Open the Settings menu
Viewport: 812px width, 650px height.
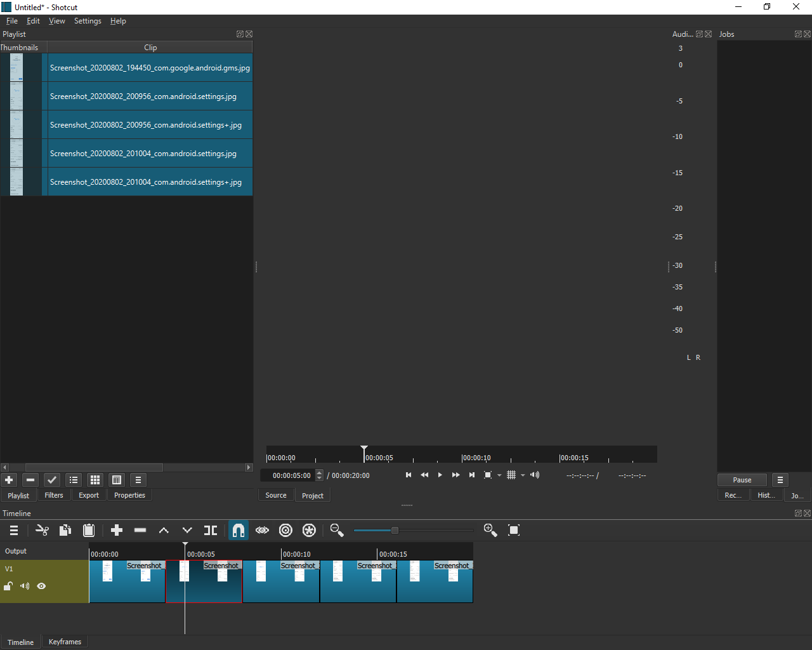click(x=88, y=21)
